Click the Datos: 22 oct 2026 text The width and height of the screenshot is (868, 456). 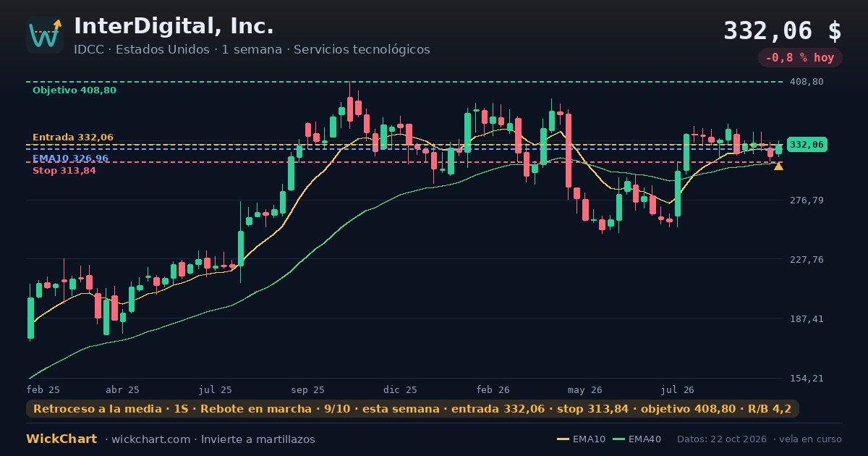(x=723, y=439)
